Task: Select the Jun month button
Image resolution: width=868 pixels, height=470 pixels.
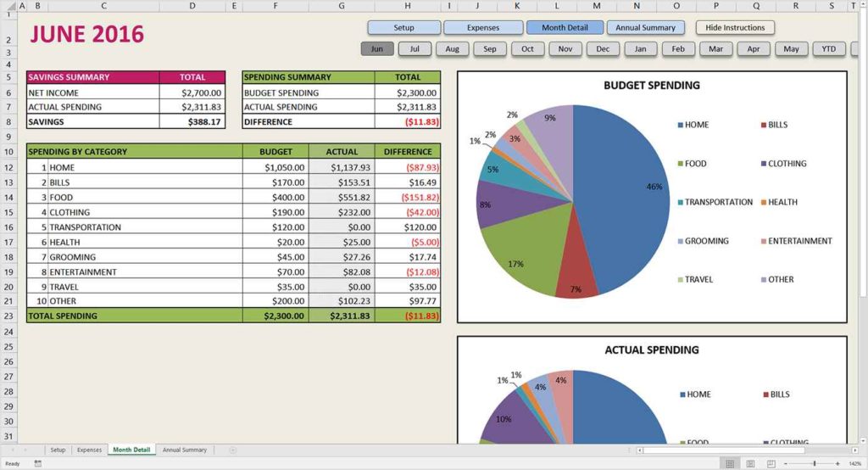Action: point(377,48)
